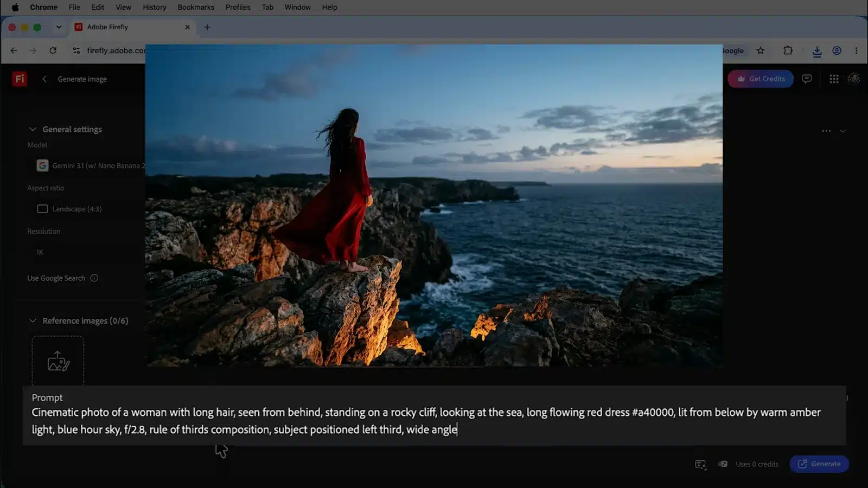Collapse the General settings section
Screen dimensions: 868x488
click(33, 129)
